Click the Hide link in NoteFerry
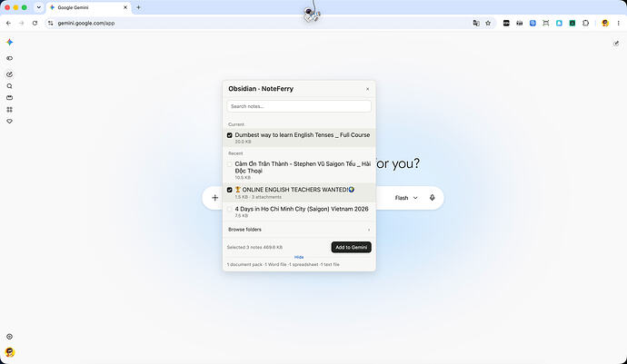The height and width of the screenshot is (364, 627). 299,257
